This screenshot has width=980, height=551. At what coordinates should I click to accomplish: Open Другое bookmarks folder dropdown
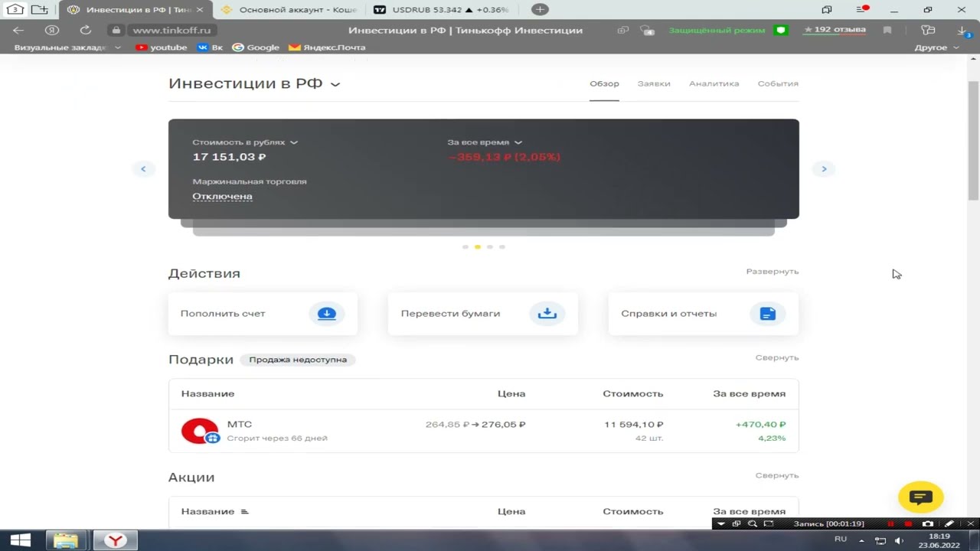[936, 47]
